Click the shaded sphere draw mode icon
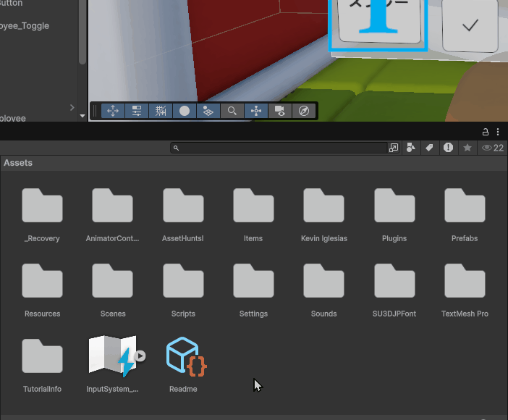 185,111
